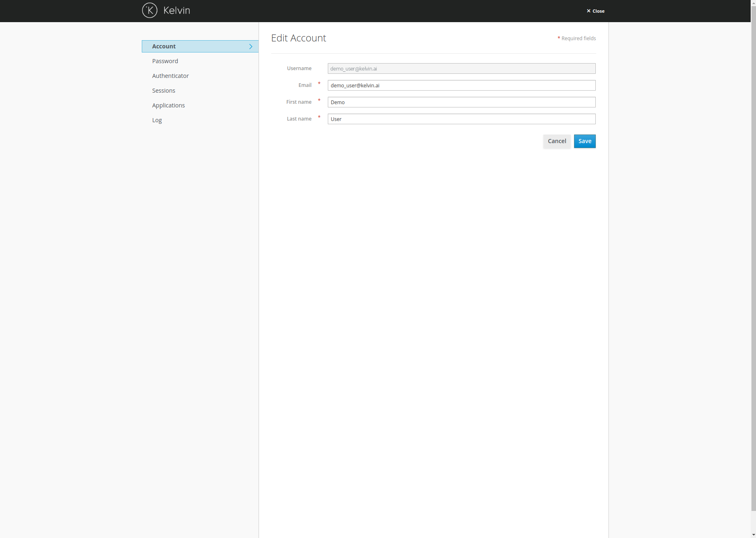Cancel editing the account

[x=556, y=141]
